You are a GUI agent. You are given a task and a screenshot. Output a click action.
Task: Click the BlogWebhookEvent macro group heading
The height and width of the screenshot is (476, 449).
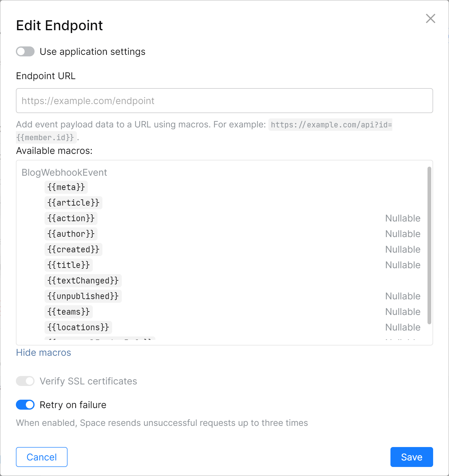point(64,172)
